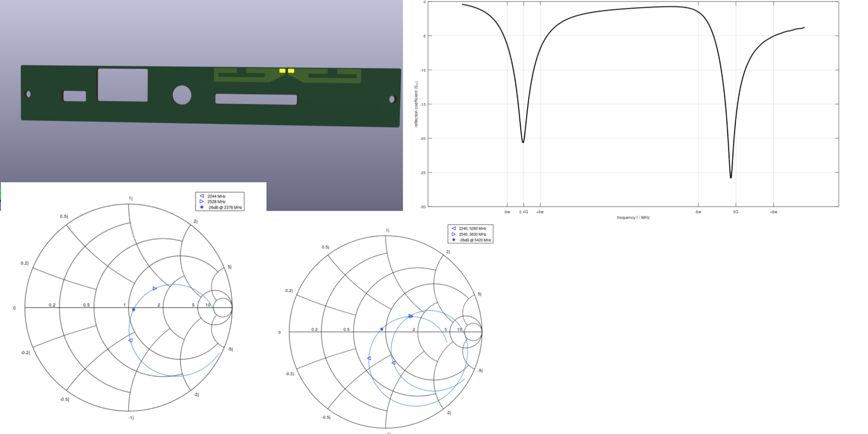Select the -26dB @ 5420 MHz legend entry
Screen dimensions: 868x434
(475, 240)
